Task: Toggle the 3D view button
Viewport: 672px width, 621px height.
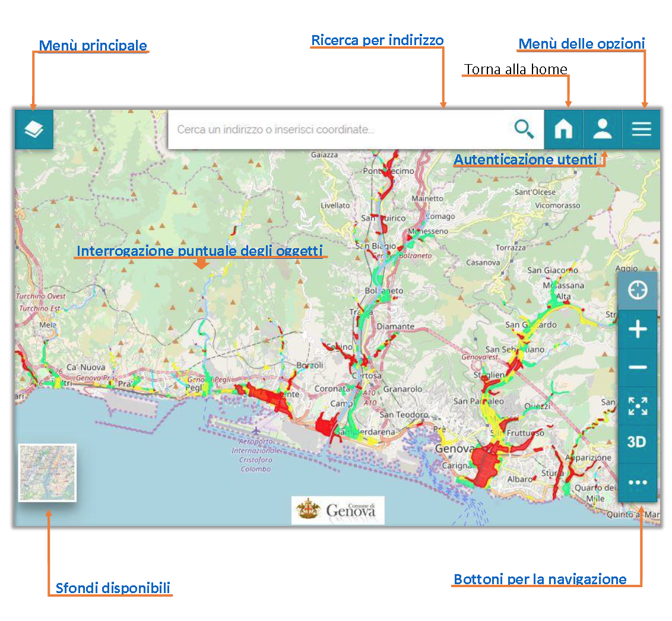Action: point(638,442)
